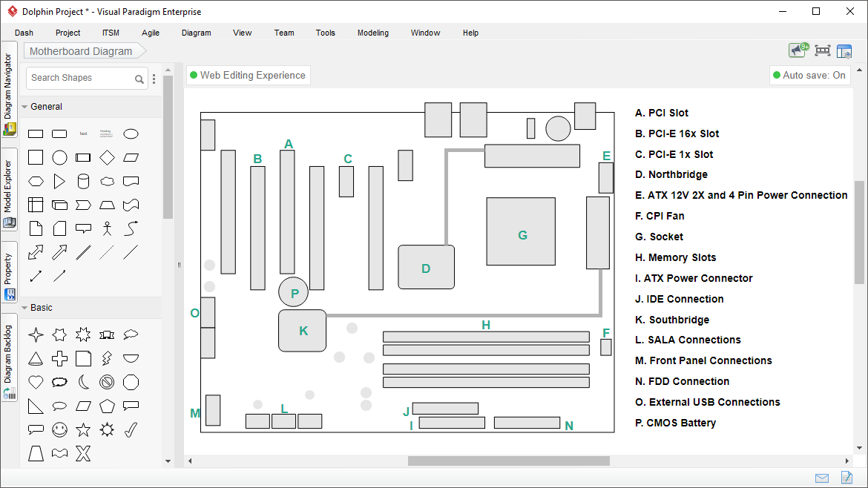Collapse the General shapes section
The width and height of the screenshot is (868, 488).
click(25, 106)
